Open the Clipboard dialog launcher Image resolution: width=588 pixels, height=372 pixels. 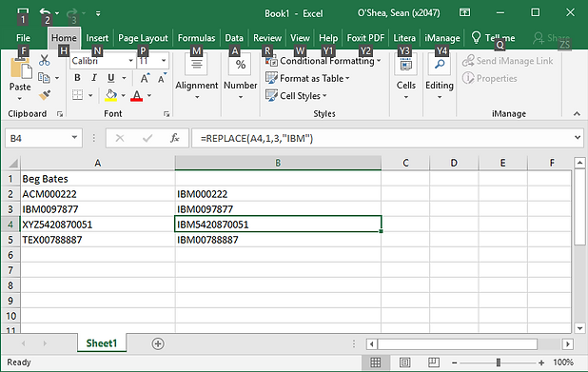tap(60, 114)
